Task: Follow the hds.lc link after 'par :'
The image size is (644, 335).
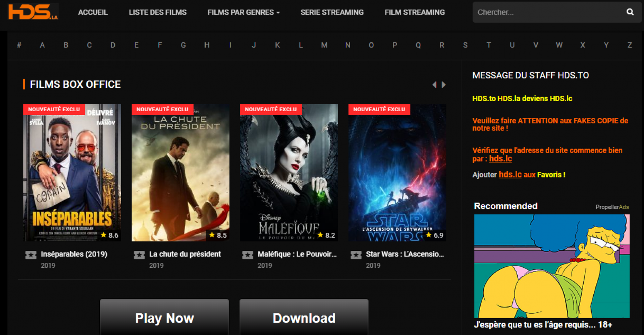Action: [x=500, y=159]
